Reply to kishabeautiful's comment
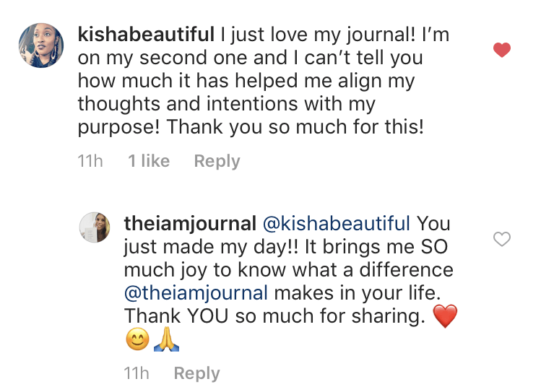Viewport: 541px width, 392px height. click(217, 161)
